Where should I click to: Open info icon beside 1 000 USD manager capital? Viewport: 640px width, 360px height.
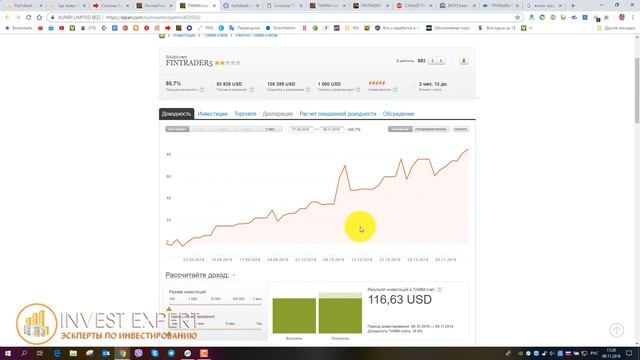(x=358, y=89)
